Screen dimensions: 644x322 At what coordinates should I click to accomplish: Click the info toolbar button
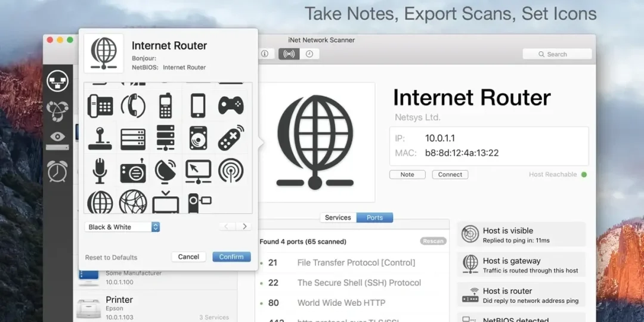(x=265, y=54)
